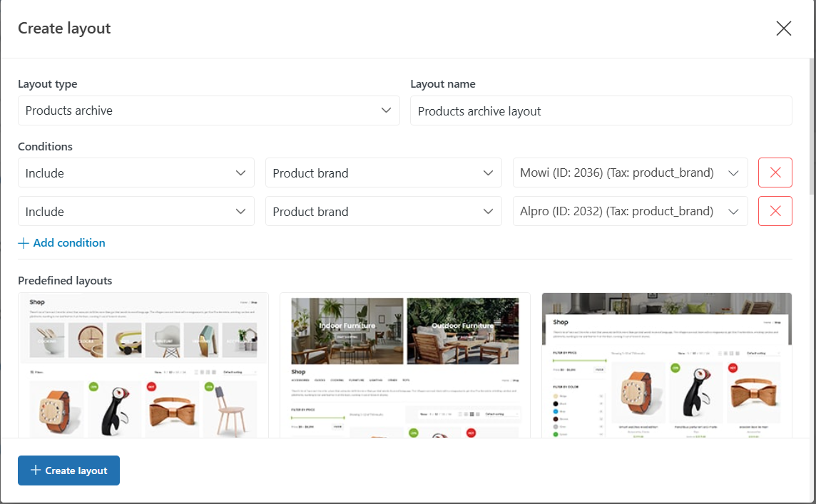Click the Layout name input field

click(601, 110)
